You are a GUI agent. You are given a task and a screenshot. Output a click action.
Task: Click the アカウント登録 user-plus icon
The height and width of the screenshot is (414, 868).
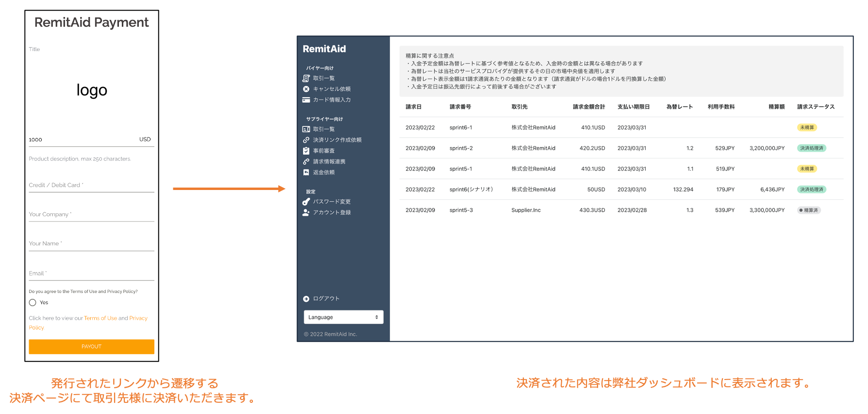(306, 212)
